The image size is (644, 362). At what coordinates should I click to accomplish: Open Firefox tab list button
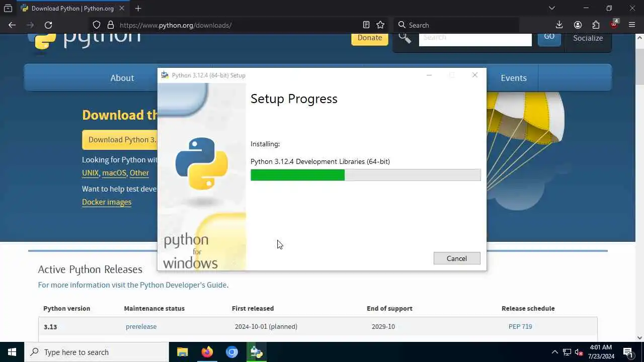pyautogui.click(x=8, y=9)
